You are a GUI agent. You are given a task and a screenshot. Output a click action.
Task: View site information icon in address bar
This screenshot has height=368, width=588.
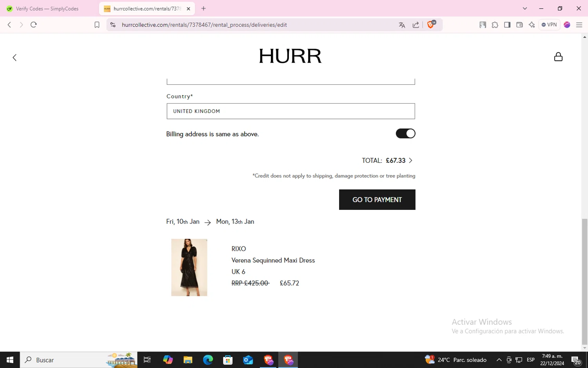point(113,25)
